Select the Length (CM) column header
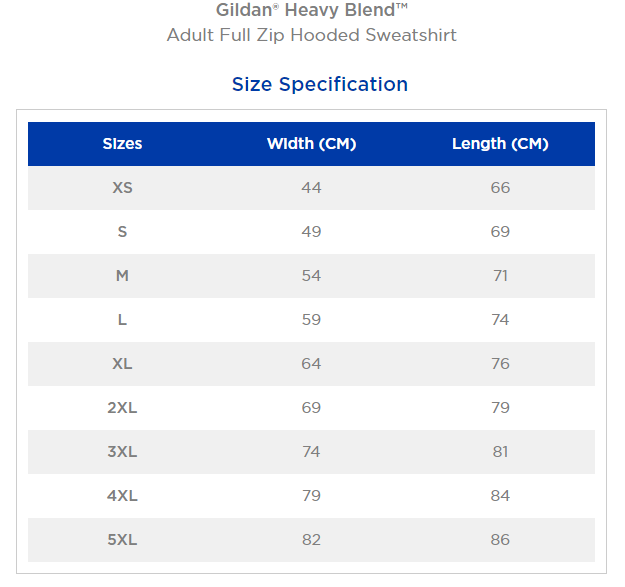The height and width of the screenshot is (587, 625). [500, 144]
